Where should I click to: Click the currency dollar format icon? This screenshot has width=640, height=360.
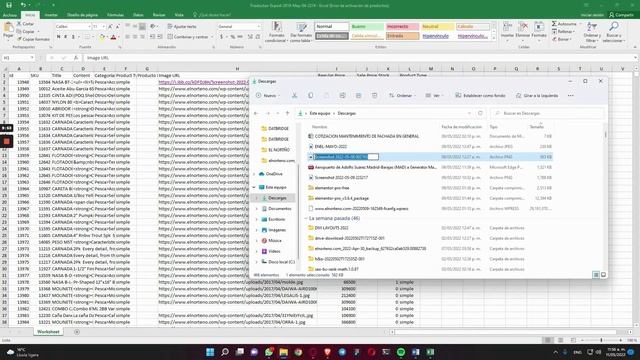click(x=221, y=37)
